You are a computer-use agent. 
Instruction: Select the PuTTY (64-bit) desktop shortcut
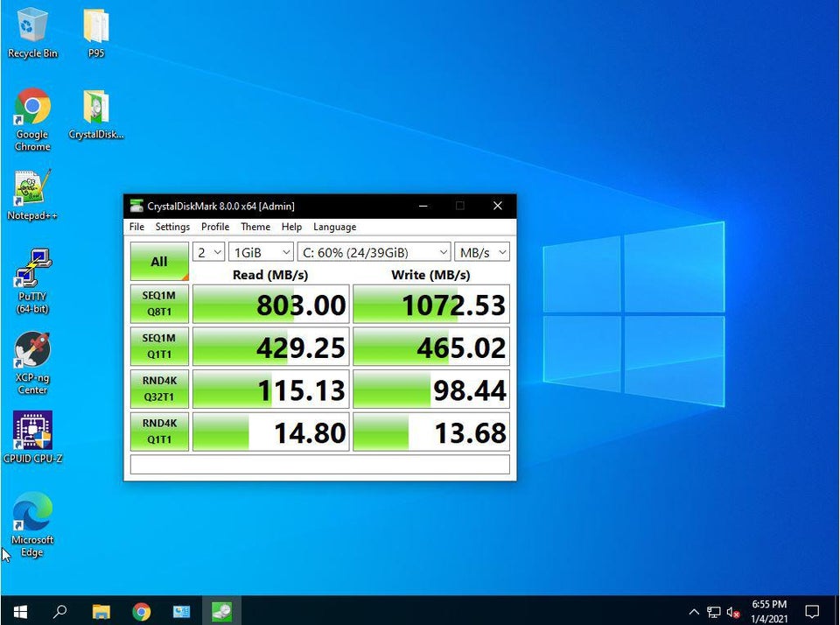pos(32,281)
